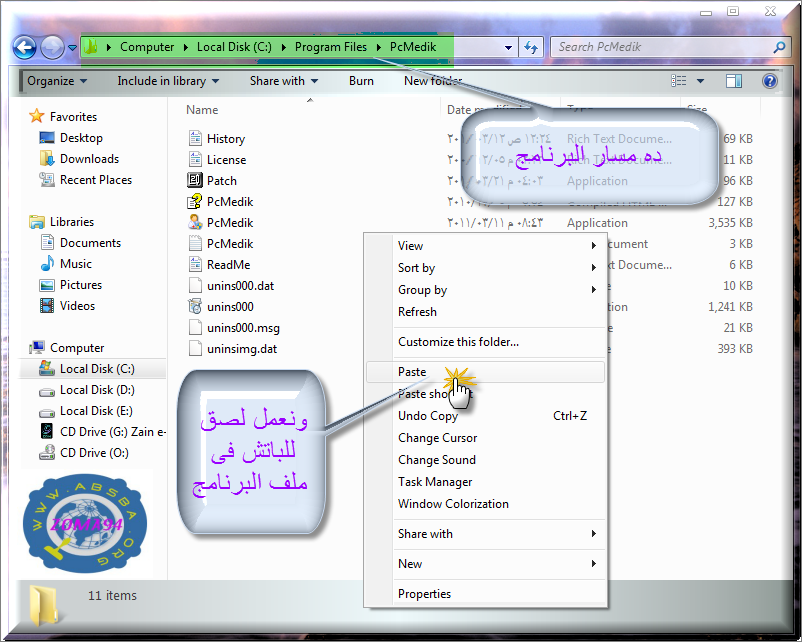Click Computer in the address breadcrumb
Screen dimensions: 802x642
point(147,47)
